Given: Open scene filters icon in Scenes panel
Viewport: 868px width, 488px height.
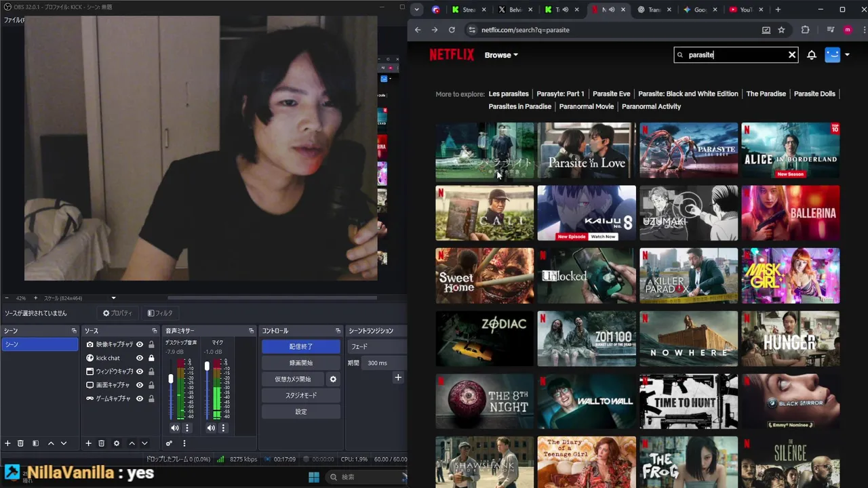Looking at the screenshot, I should (35, 443).
